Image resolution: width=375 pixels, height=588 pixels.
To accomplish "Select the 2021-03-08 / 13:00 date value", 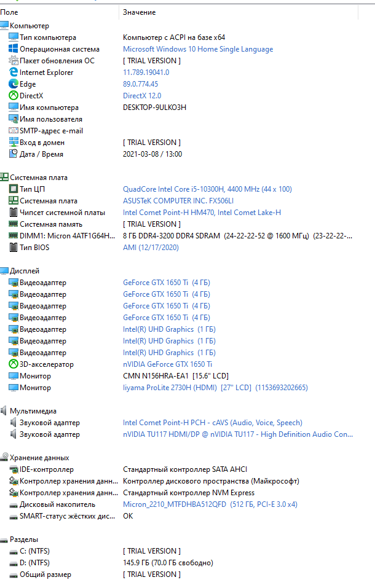I will [152, 154].
